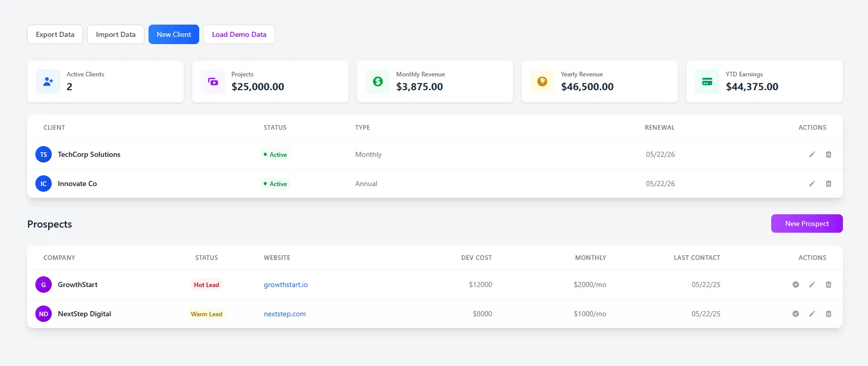Image resolution: width=868 pixels, height=366 pixels.
Task: Remove NextStep Digital with trash icon
Action: pyautogui.click(x=828, y=314)
